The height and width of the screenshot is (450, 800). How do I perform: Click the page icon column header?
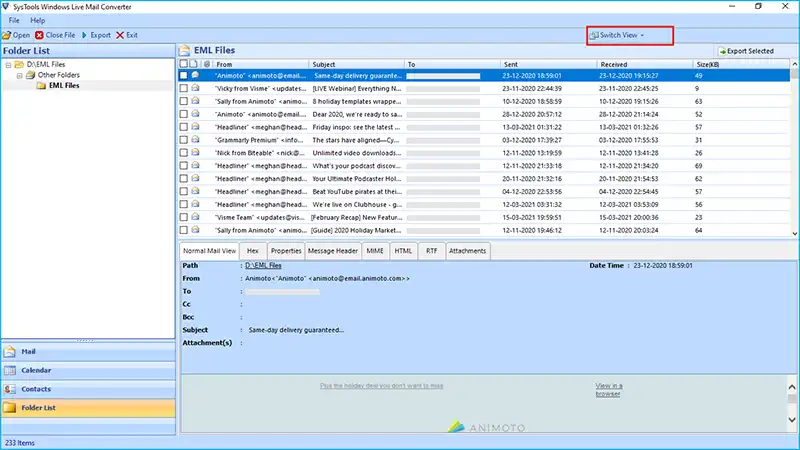[193, 64]
